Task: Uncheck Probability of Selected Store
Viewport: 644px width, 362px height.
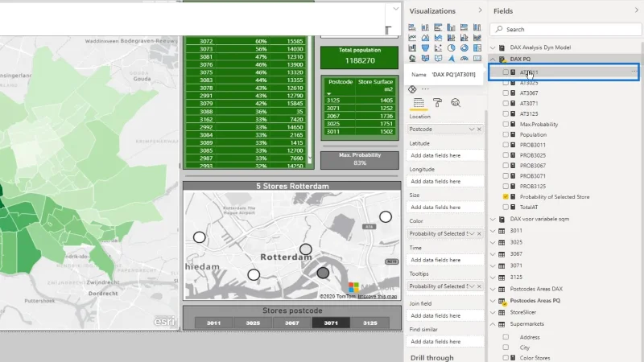Action: pos(506,196)
